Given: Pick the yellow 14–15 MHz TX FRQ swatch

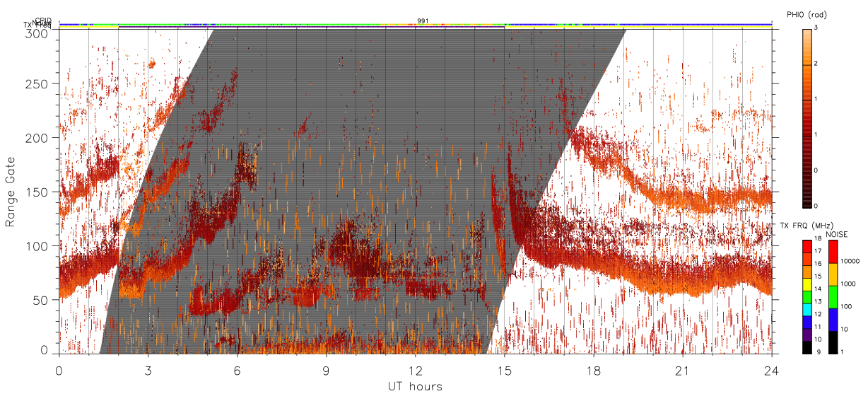Looking at the screenshot, I should [807, 284].
